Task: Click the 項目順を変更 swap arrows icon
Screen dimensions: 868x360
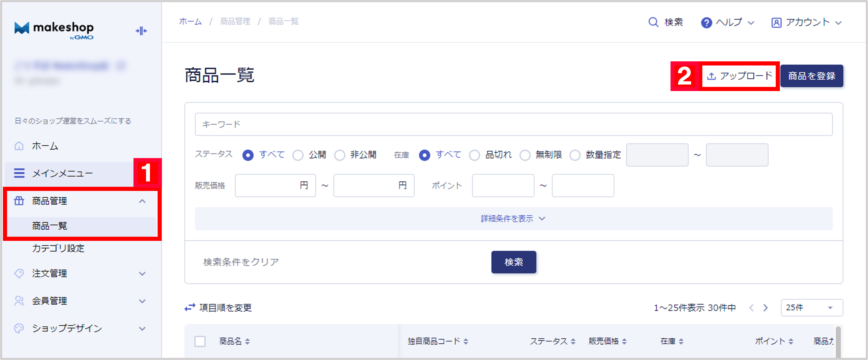Action: pos(190,307)
